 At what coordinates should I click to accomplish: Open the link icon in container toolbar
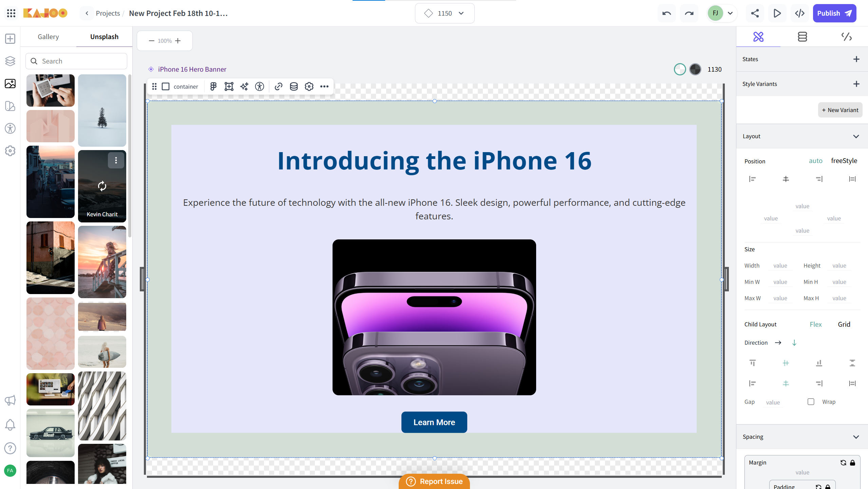[278, 87]
